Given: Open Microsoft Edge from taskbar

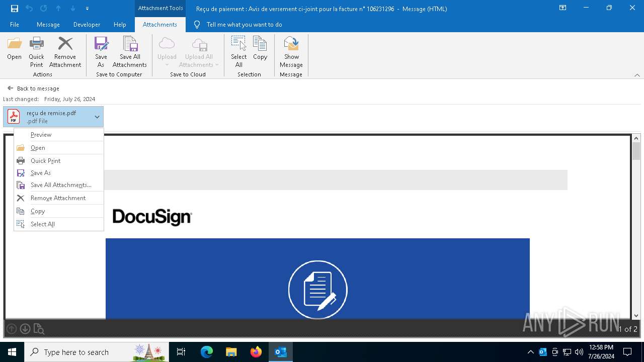Looking at the screenshot, I should coord(207,352).
